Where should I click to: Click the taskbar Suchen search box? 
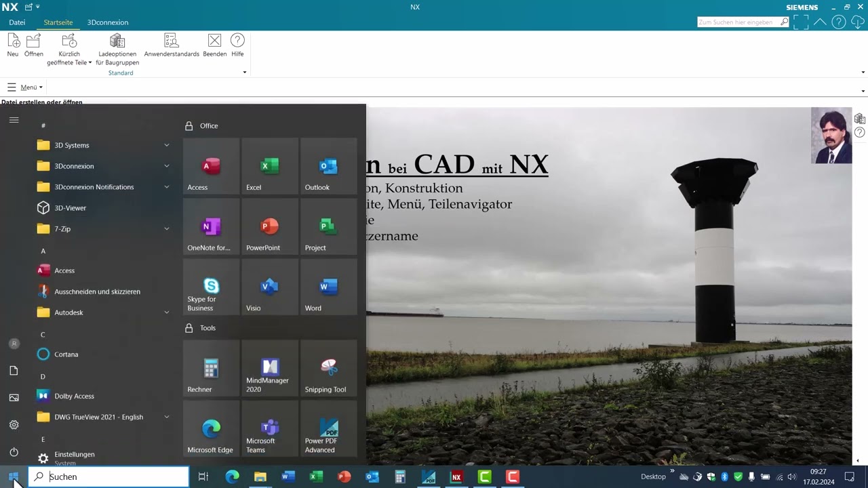108,476
